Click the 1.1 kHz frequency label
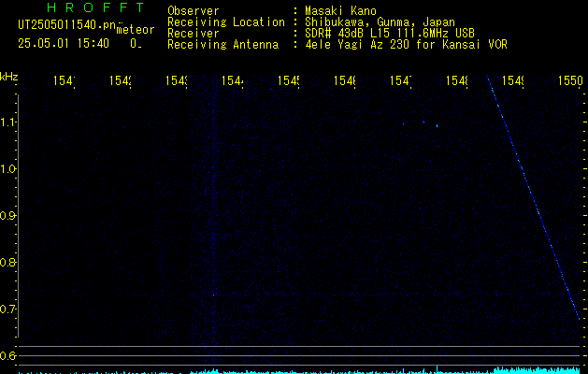This screenshot has width=588, height=374. 7,122
